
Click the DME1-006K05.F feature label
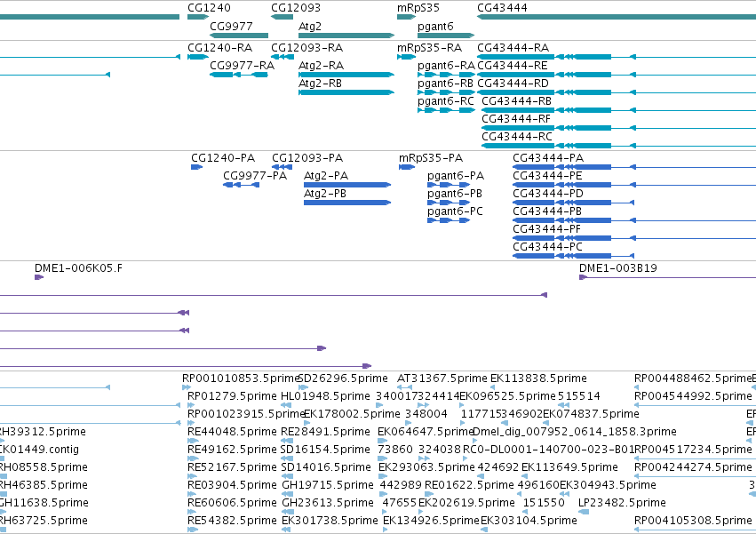78,268
